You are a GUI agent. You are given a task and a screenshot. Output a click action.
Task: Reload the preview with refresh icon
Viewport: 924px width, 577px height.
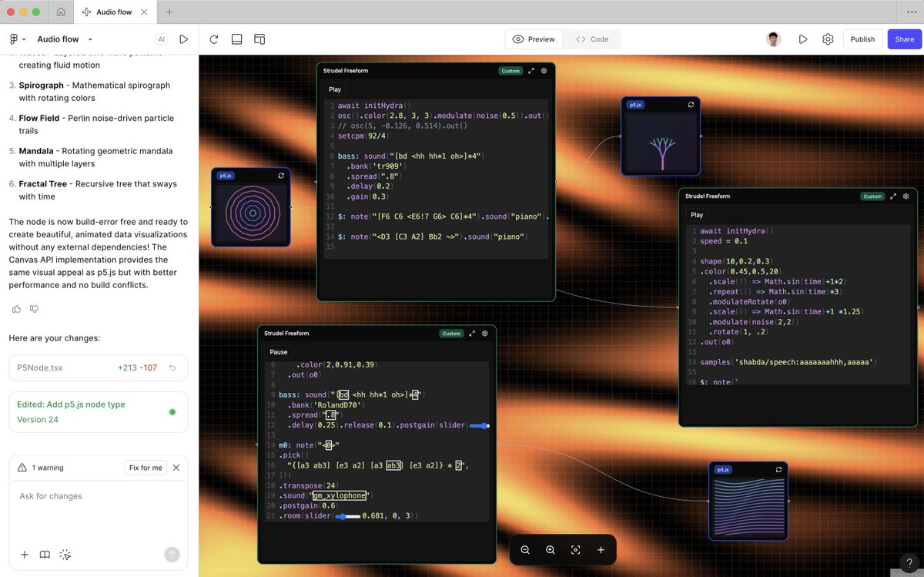[213, 39]
